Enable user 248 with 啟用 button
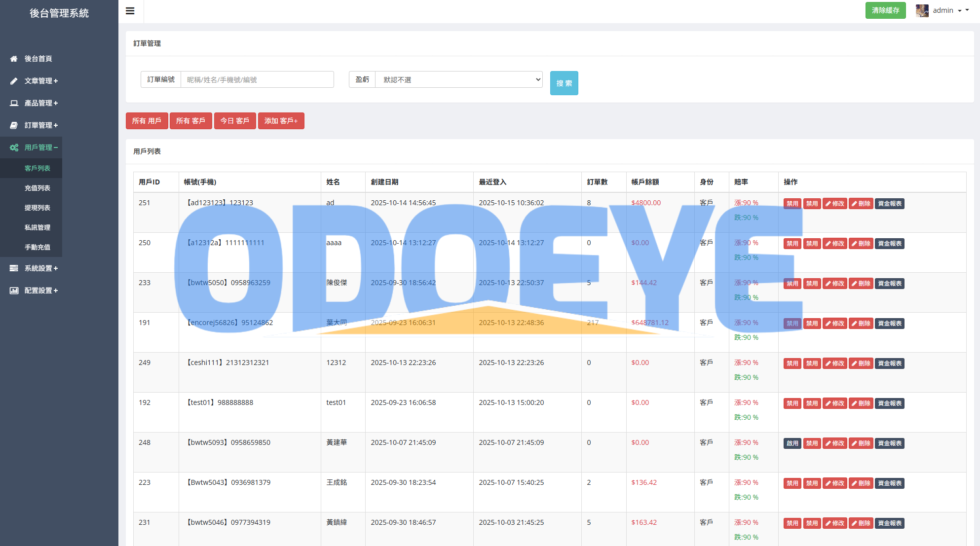 point(792,443)
